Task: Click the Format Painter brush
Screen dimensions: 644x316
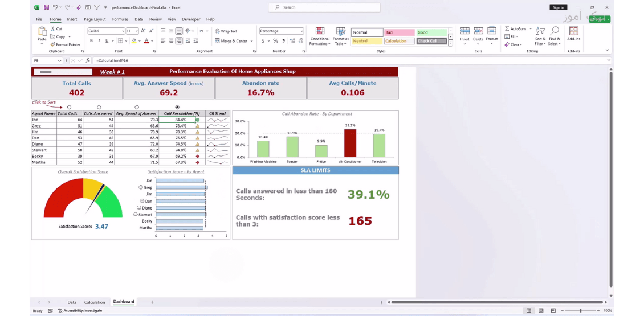Action: pos(53,44)
